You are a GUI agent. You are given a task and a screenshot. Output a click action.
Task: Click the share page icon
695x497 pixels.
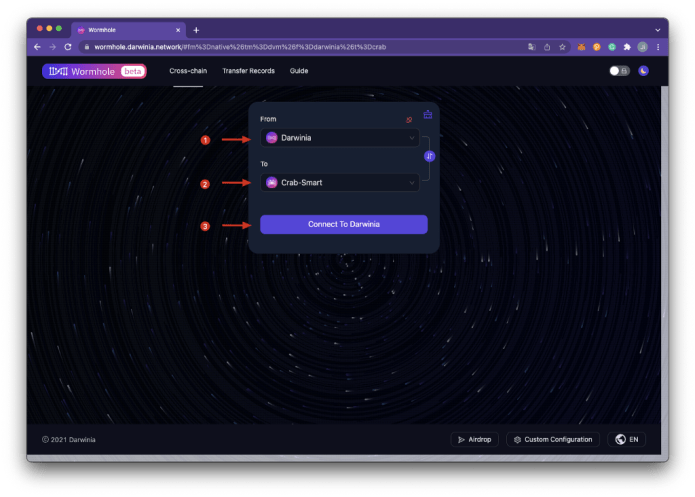tap(547, 47)
